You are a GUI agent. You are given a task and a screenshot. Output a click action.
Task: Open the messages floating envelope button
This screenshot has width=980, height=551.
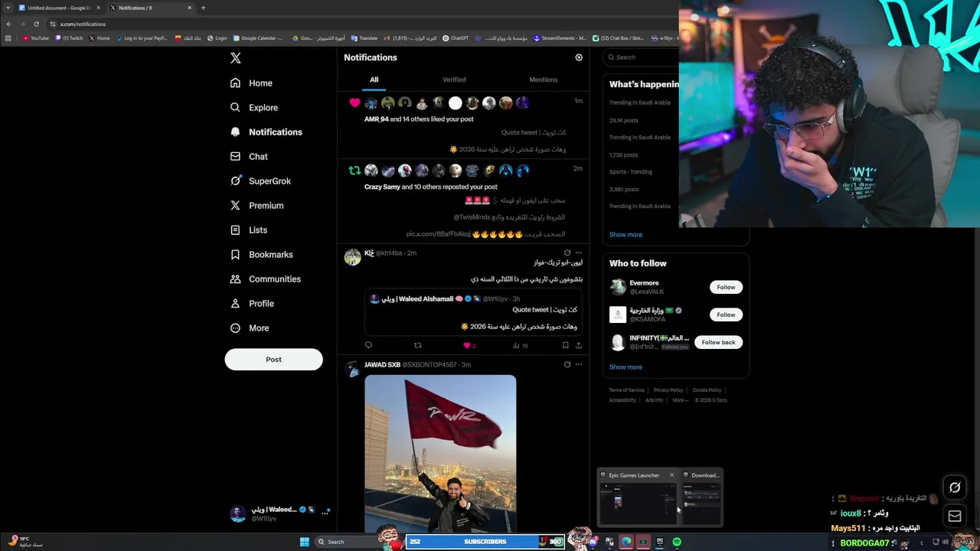955,517
